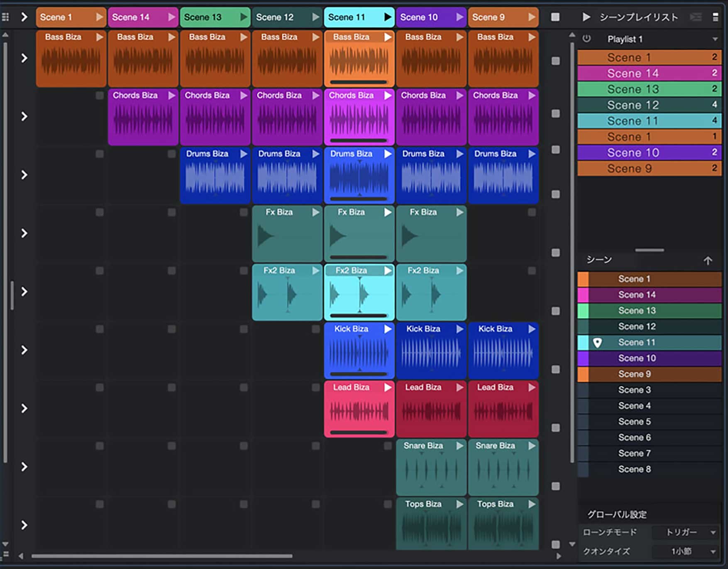
Task: Click the grid view icon in top-left corner
Action: 6,17
